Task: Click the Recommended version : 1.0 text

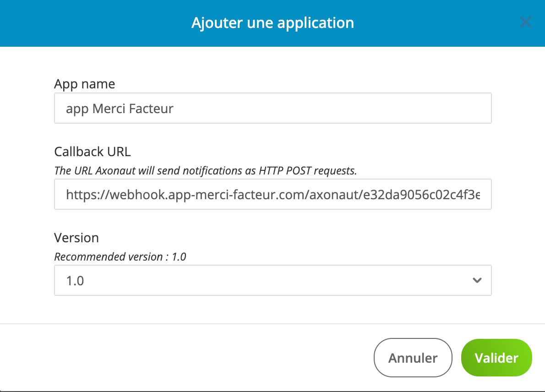Action: coord(120,257)
